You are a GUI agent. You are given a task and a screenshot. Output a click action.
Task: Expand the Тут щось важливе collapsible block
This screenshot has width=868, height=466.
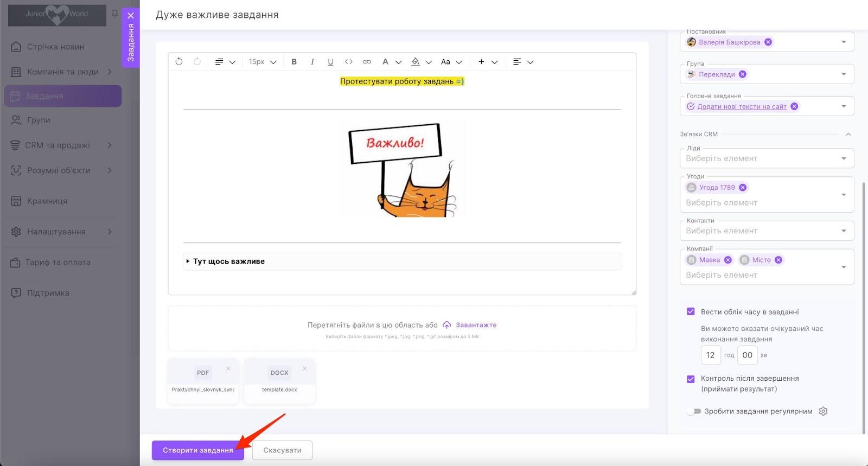pyautogui.click(x=402, y=261)
